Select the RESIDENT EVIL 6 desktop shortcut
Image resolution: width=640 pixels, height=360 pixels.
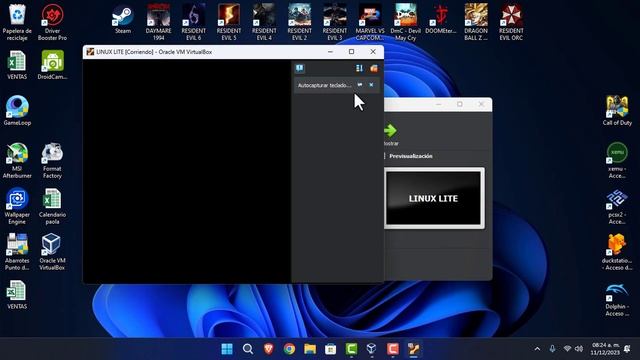pos(193,22)
